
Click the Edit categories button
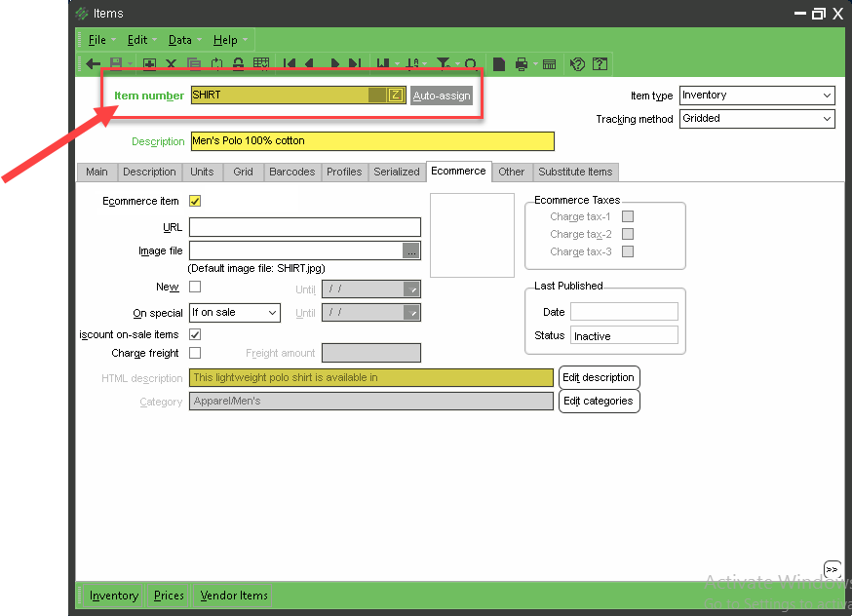pyautogui.click(x=599, y=401)
